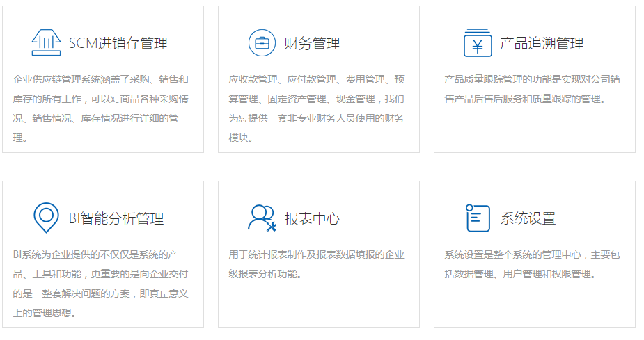The height and width of the screenshot is (340, 644).
Task: Open the 财务管理 title link
Action: (312, 44)
